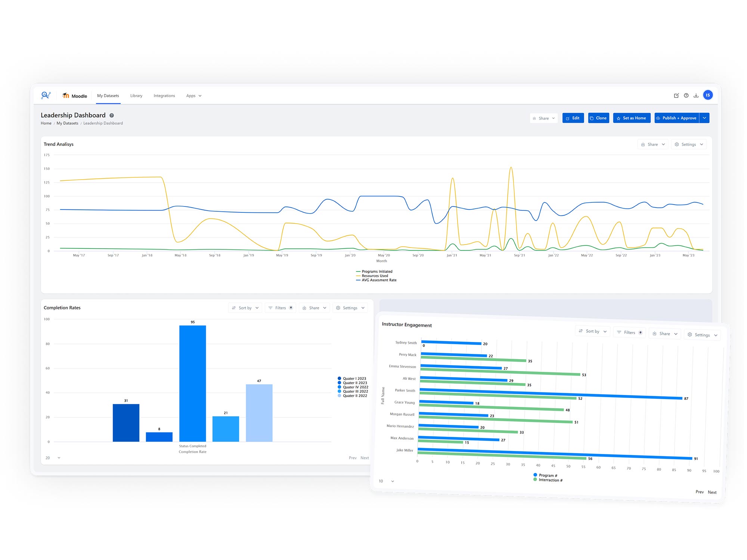The image size is (747, 560).
Task: Open the IS user avatar menu
Action: (707, 95)
